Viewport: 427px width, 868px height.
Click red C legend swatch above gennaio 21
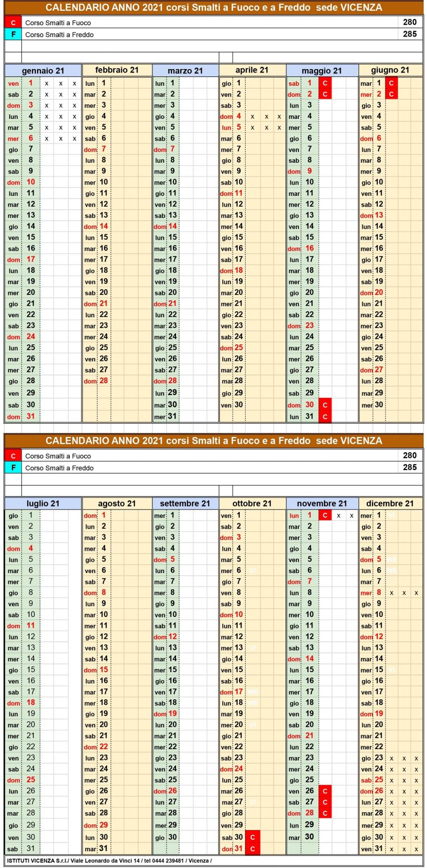[13, 22]
